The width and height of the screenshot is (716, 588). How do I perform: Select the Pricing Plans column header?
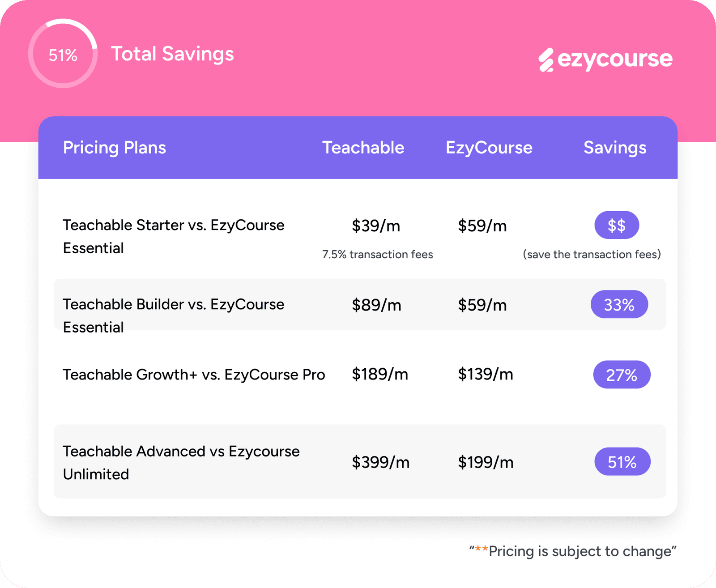(115, 148)
